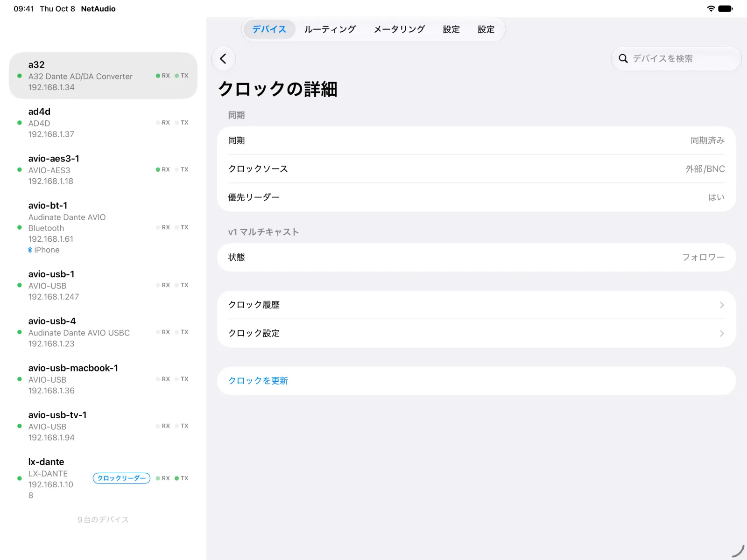Click the 9台のデバイス count text
This screenshot has width=747, height=560.
103,520
